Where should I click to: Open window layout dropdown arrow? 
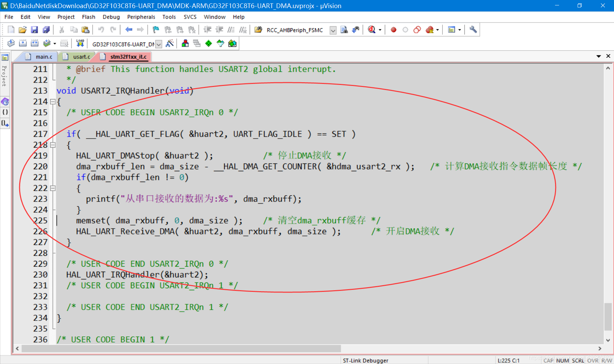pos(460,30)
